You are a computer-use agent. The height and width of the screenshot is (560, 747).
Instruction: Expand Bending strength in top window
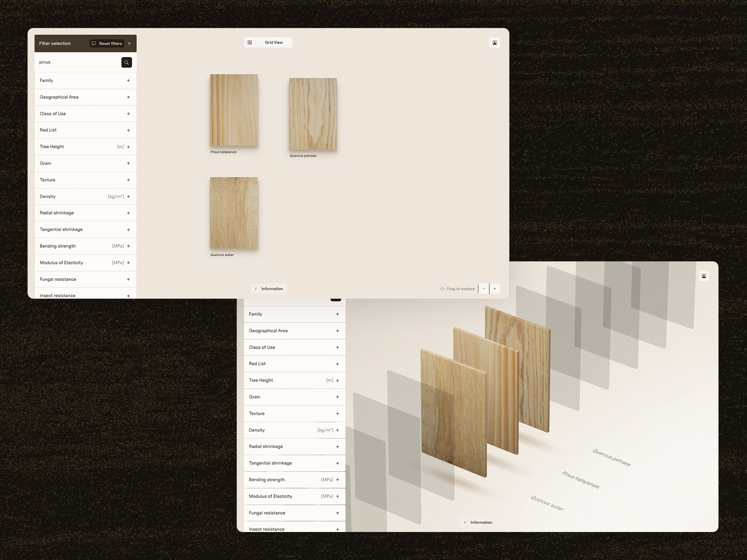click(85, 246)
